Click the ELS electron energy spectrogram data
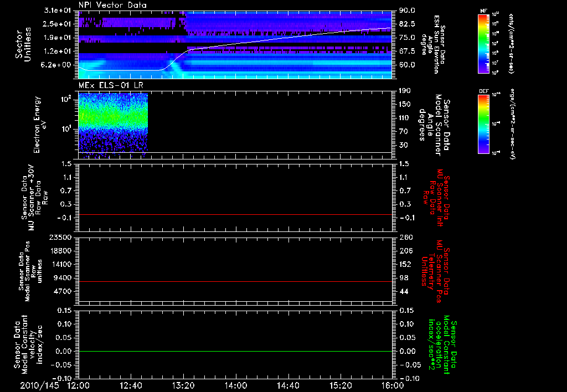The image size is (567, 392). [x=113, y=125]
